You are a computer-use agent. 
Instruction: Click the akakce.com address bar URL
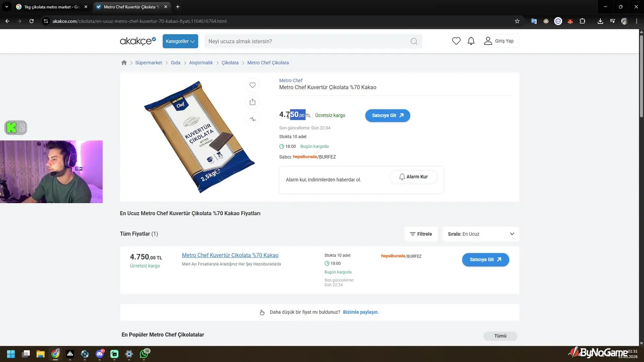coord(139,21)
